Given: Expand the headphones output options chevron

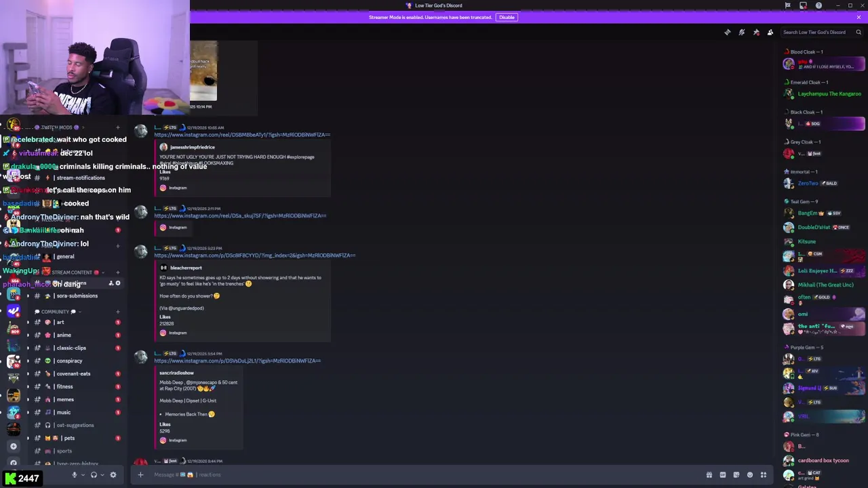Looking at the screenshot, I should [x=102, y=474].
